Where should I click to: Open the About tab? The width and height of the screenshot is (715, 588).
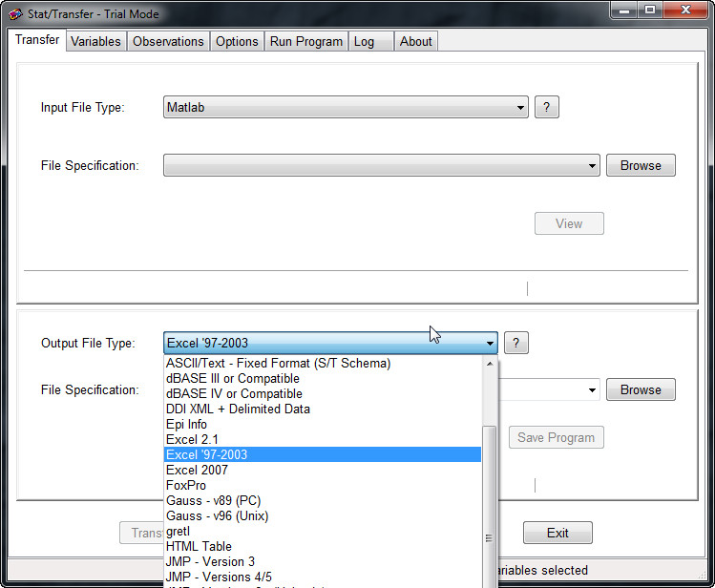point(416,41)
